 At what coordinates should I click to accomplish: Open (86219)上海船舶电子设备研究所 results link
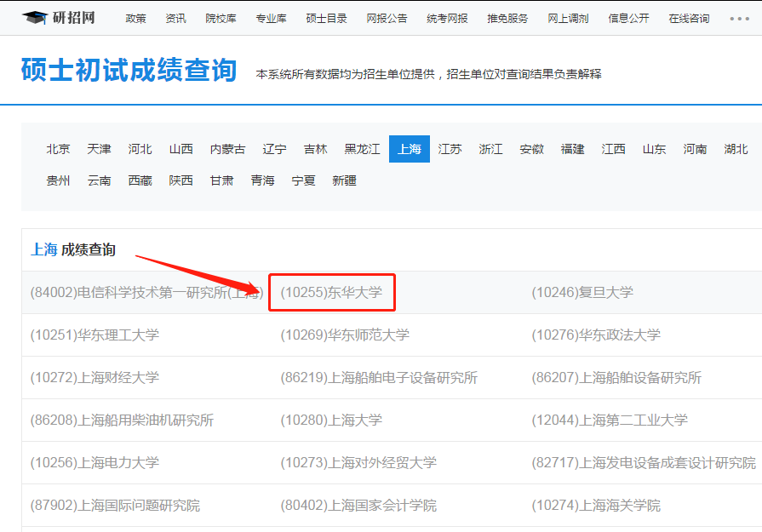(x=379, y=378)
